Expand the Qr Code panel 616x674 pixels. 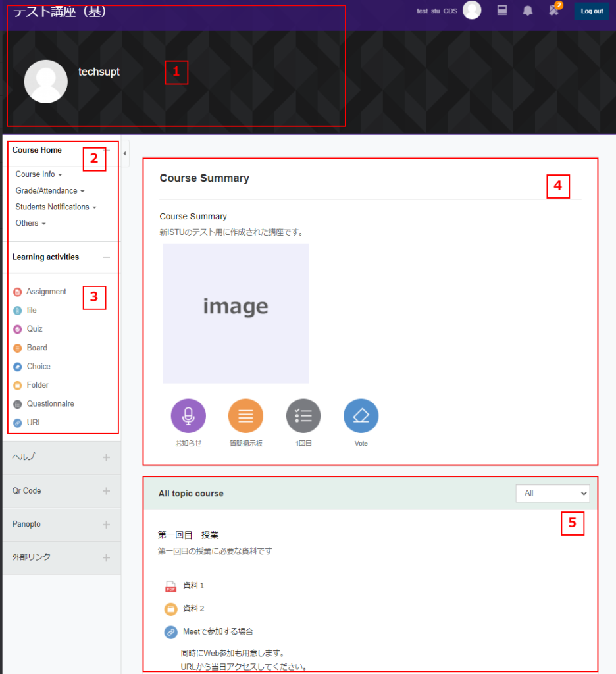106,491
